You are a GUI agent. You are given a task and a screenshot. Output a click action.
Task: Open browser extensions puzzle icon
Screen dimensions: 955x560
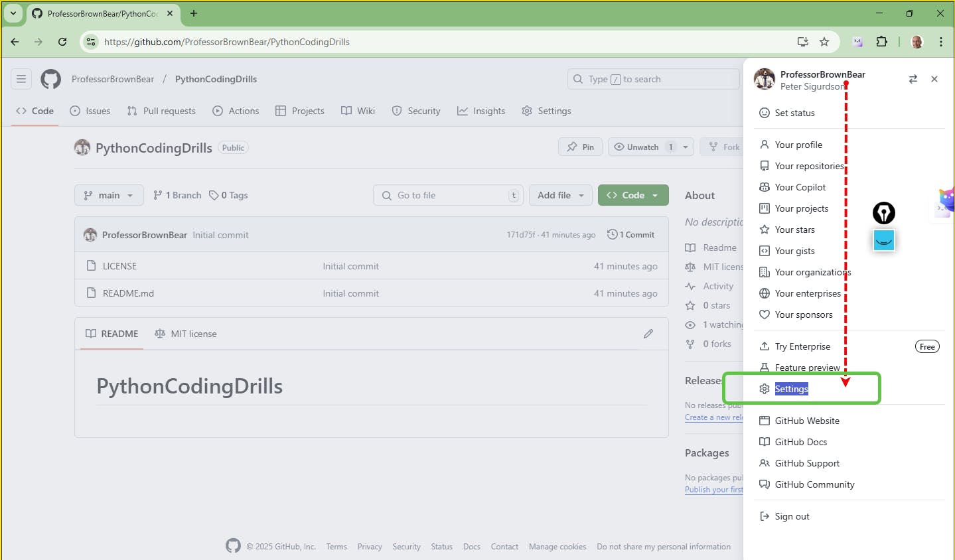pyautogui.click(x=881, y=42)
